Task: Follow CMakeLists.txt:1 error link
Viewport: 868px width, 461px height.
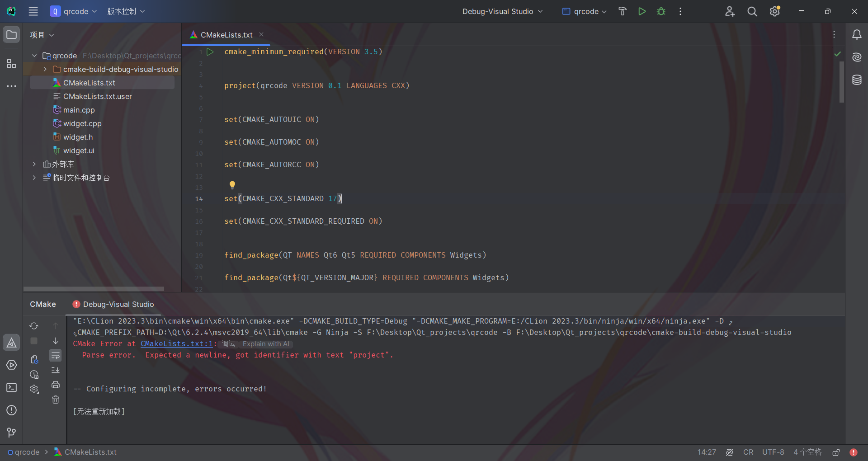Action: point(176,344)
